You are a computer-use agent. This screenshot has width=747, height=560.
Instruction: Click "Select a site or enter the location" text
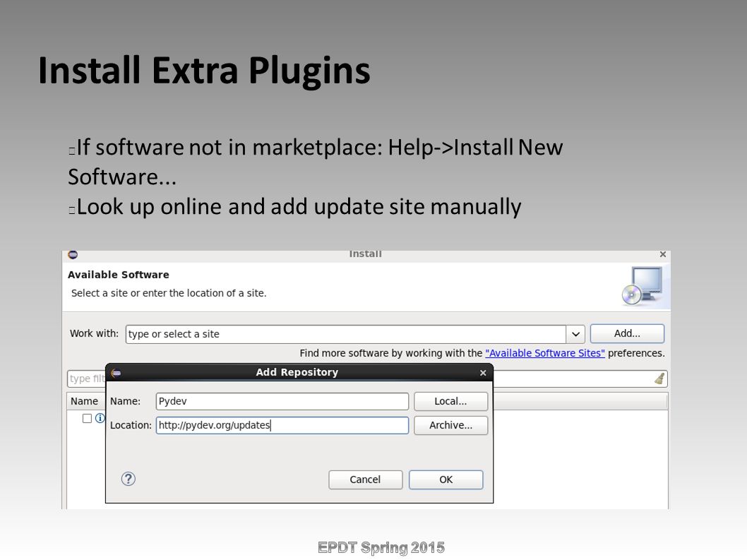pyautogui.click(x=169, y=293)
